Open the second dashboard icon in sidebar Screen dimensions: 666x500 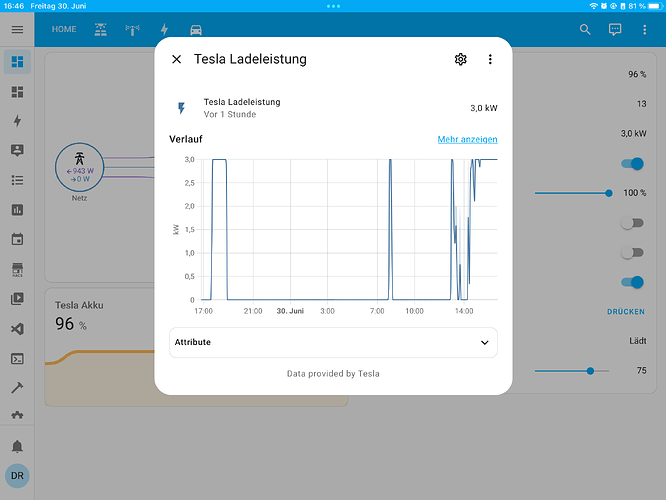tap(17, 92)
